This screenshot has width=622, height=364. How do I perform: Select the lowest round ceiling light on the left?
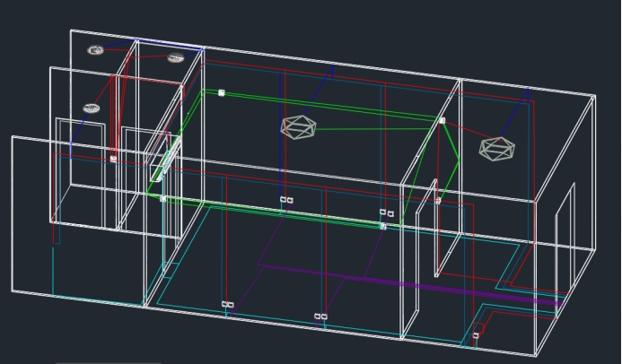pyautogui.click(x=92, y=108)
